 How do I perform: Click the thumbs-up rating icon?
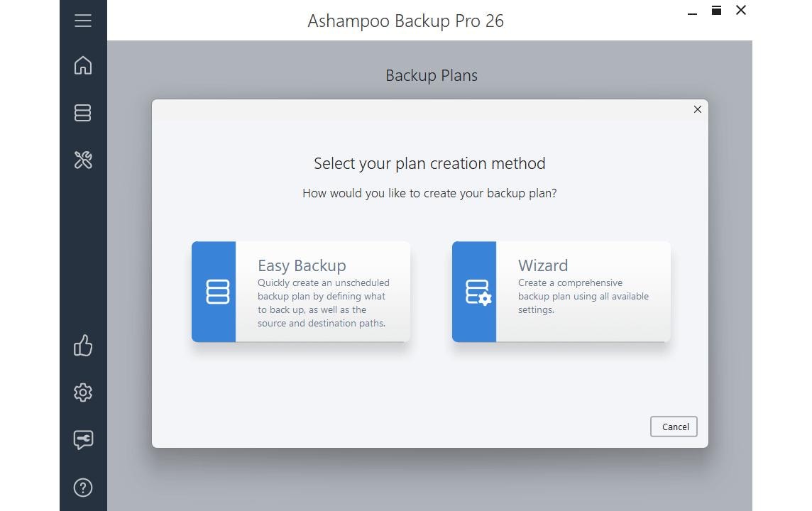point(83,346)
